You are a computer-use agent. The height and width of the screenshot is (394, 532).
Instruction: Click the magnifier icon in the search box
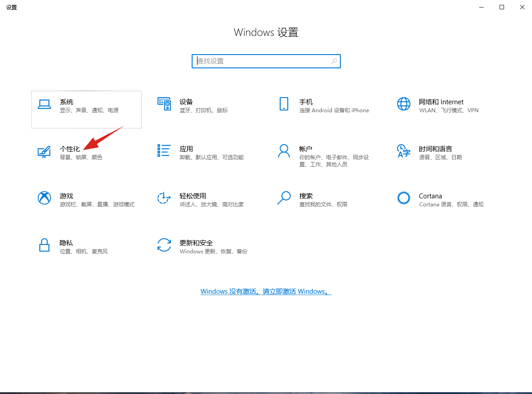click(x=334, y=61)
